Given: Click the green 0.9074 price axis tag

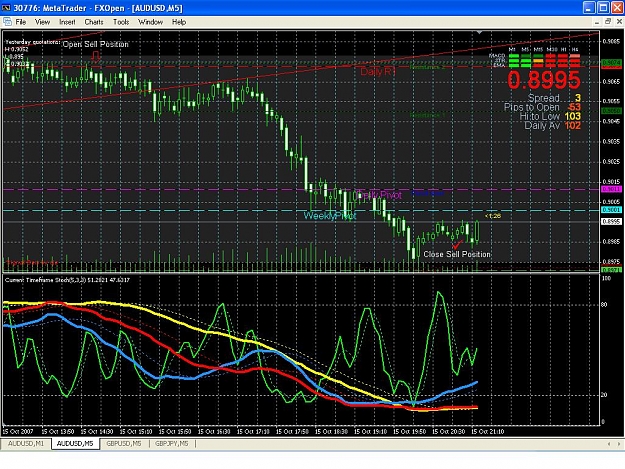Looking at the screenshot, I should tap(611, 63).
